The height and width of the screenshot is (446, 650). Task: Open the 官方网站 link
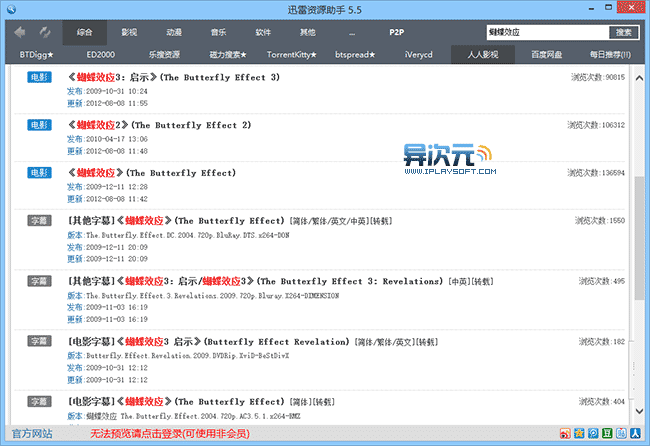(32, 434)
